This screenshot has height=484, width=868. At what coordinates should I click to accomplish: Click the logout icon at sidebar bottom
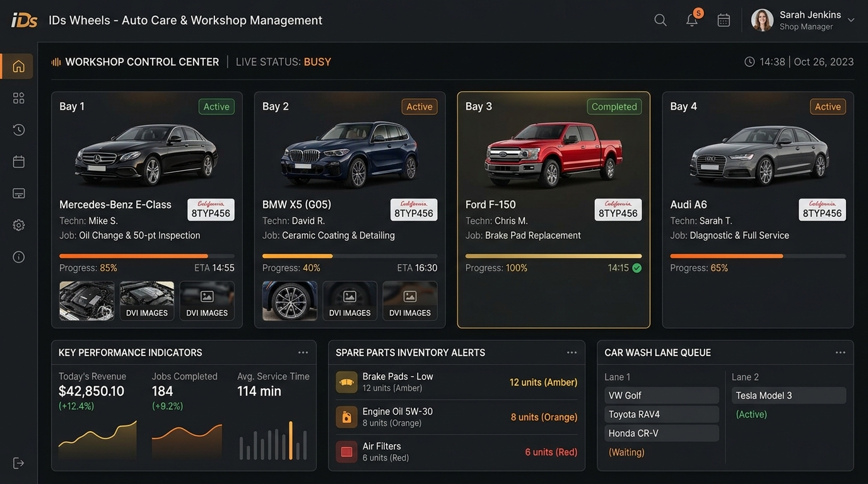[x=18, y=463]
